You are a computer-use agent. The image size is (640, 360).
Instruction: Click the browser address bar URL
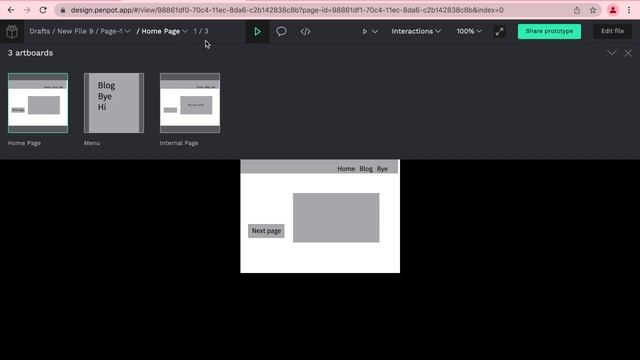pos(287,10)
